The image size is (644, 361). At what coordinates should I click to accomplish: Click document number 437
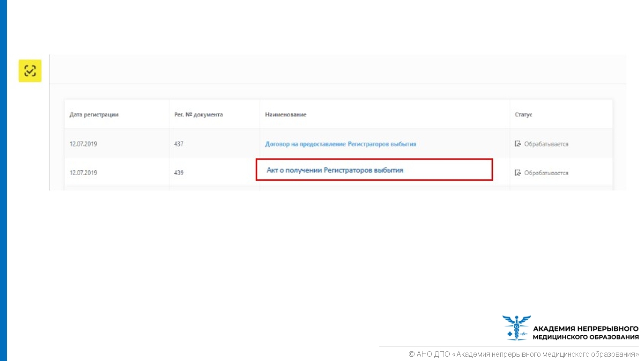point(178,144)
